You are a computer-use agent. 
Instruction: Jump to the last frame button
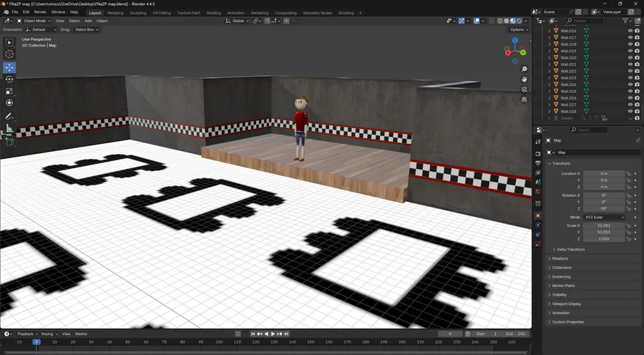click(287, 334)
